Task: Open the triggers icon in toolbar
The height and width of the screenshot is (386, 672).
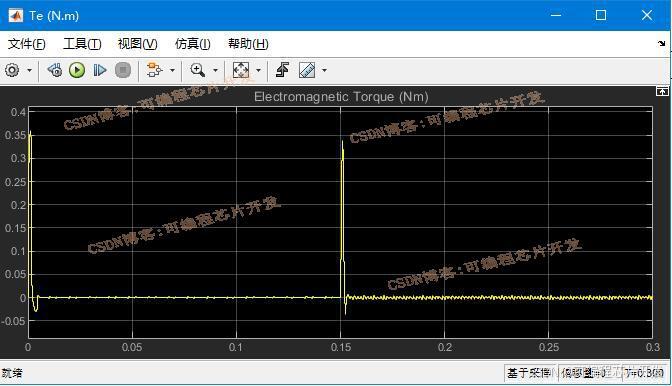Action: 282,70
